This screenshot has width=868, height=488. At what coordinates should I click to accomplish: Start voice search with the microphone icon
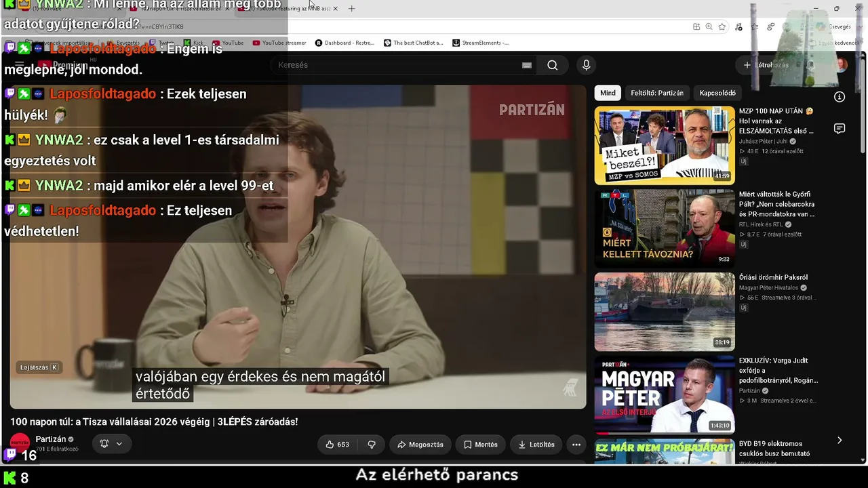tap(587, 65)
